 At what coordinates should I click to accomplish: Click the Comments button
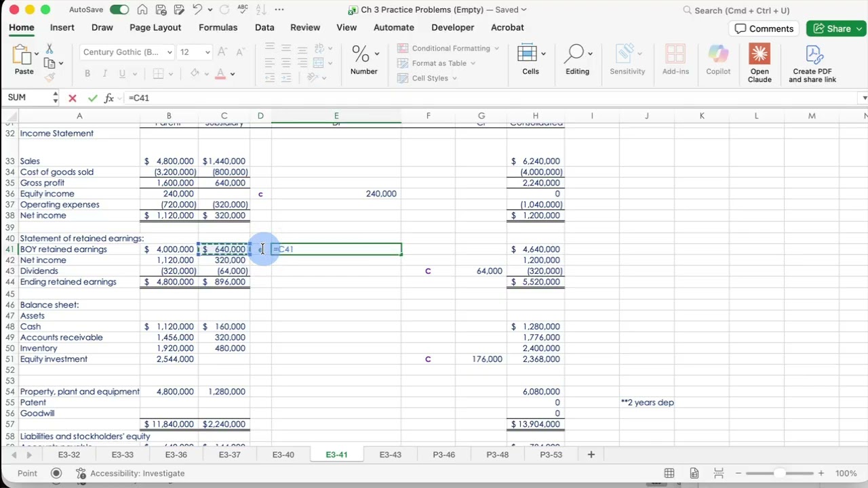[x=764, y=28]
